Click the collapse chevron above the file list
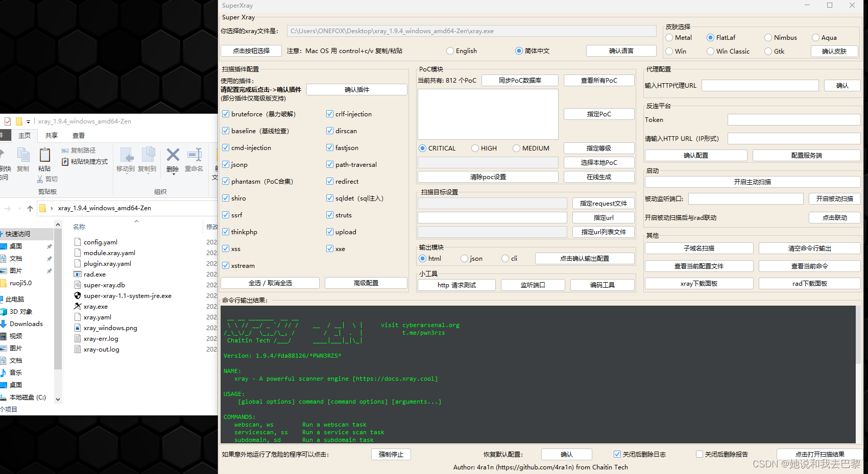The image size is (868, 474). pos(136,221)
